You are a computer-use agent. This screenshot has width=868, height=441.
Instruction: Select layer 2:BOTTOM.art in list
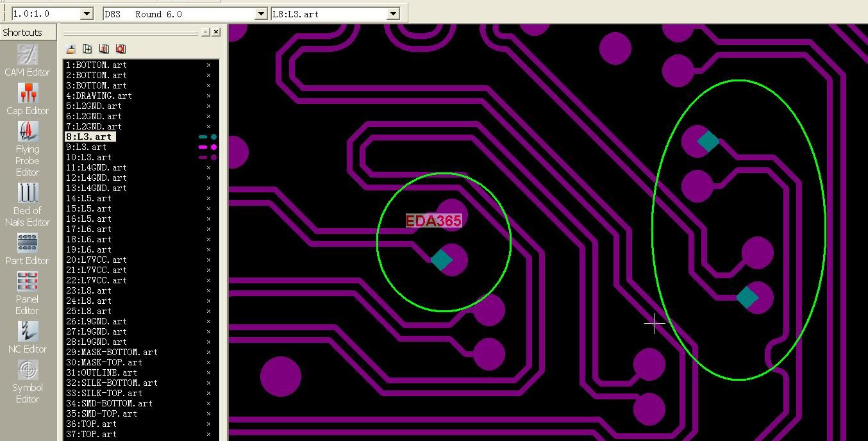[x=96, y=75]
